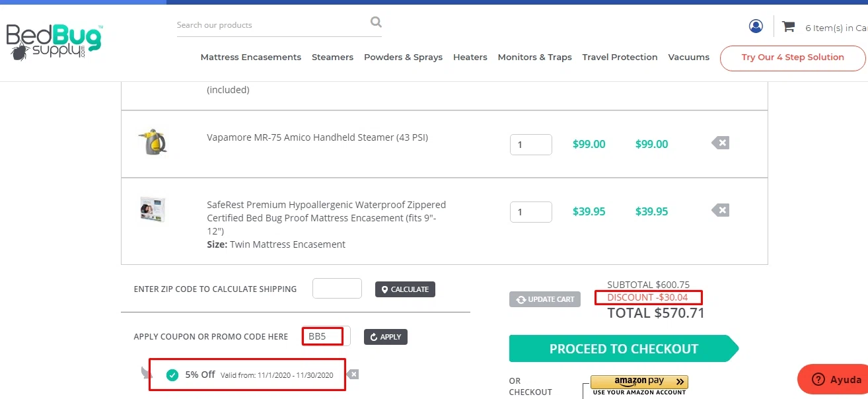Open Travel Protection menu
The height and width of the screenshot is (399, 868).
pos(620,57)
